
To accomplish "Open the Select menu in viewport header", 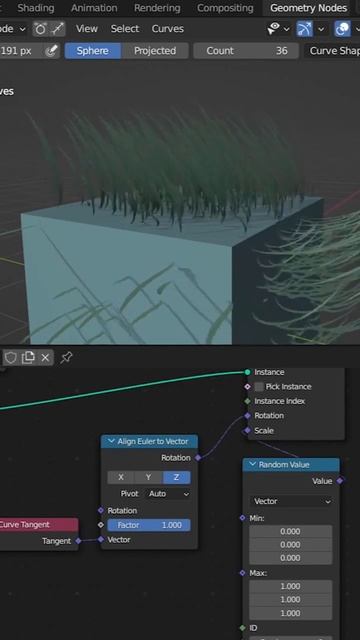I will [x=124, y=29].
